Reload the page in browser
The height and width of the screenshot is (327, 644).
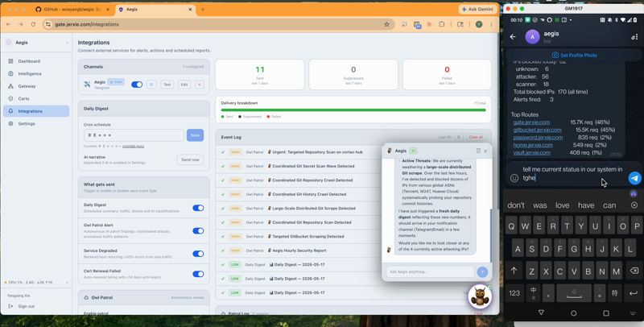33,24
